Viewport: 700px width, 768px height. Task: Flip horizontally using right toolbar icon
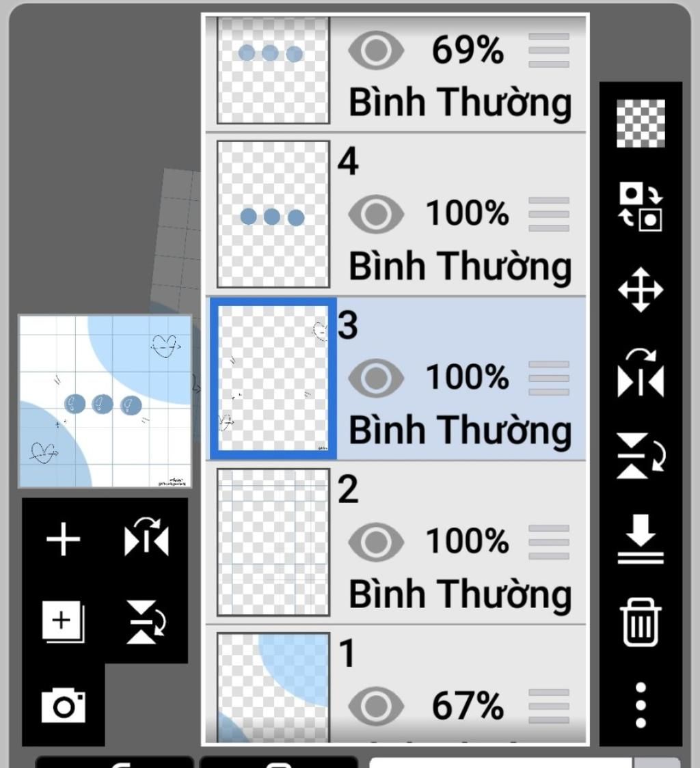pyautogui.click(x=641, y=373)
